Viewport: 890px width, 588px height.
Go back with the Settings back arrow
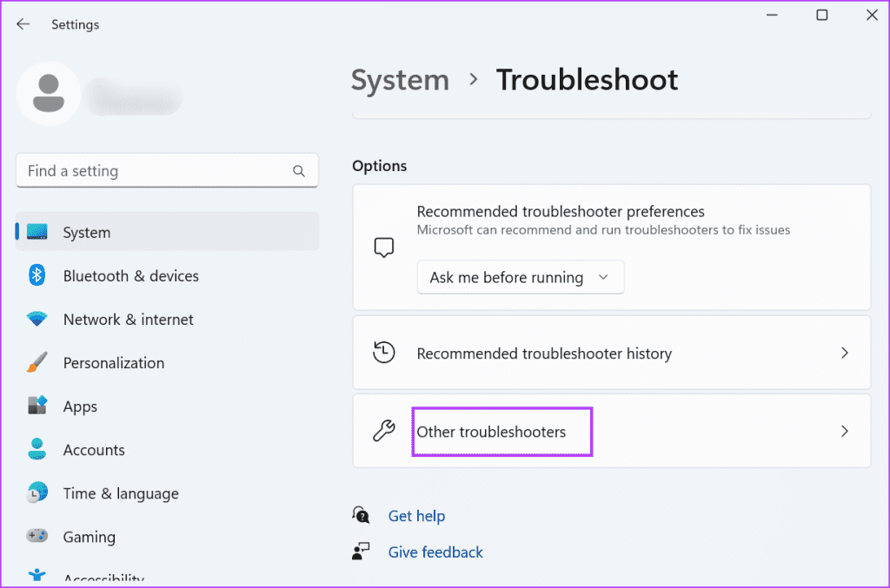[x=23, y=23]
